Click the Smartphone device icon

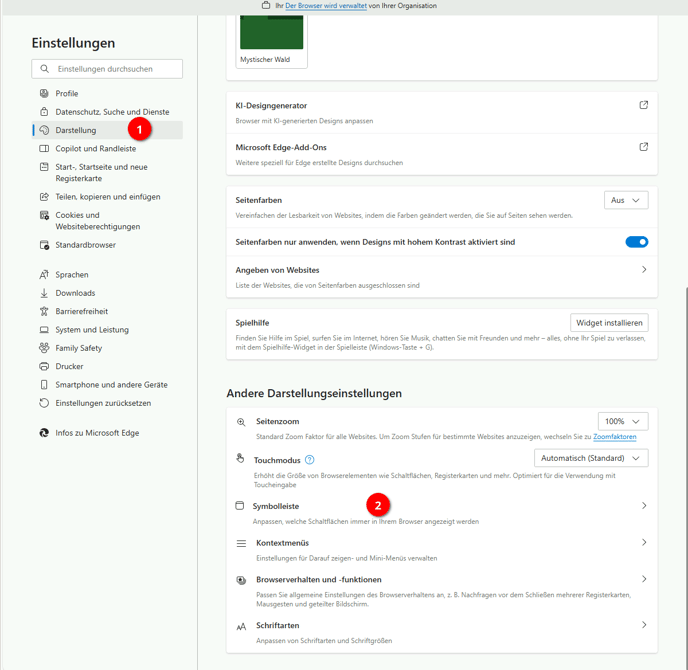pyautogui.click(x=44, y=385)
